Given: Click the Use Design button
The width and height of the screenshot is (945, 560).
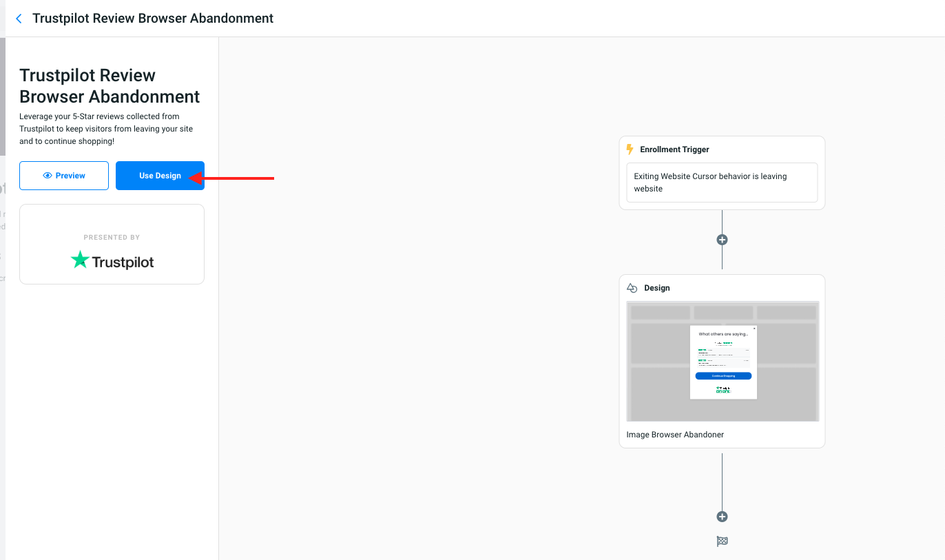Looking at the screenshot, I should click(x=160, y=176).
